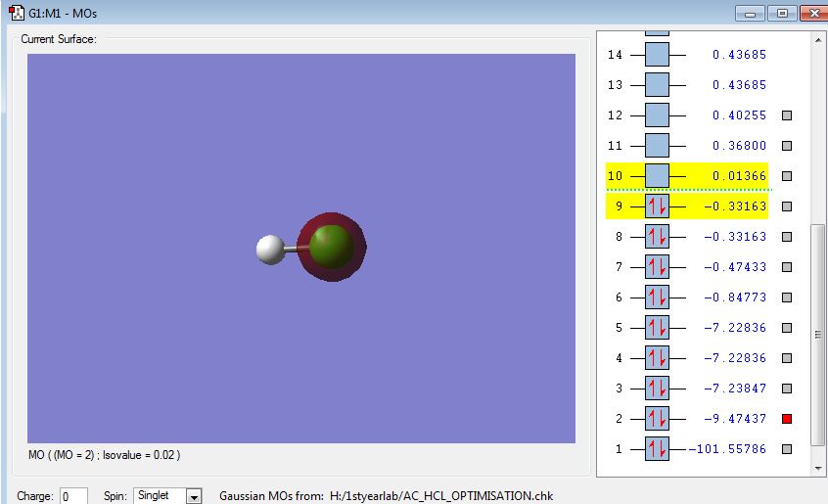Toggle the red surface square for MO 2
The height and width of the screenshot is (504, 828).
[x=787, y=419]
